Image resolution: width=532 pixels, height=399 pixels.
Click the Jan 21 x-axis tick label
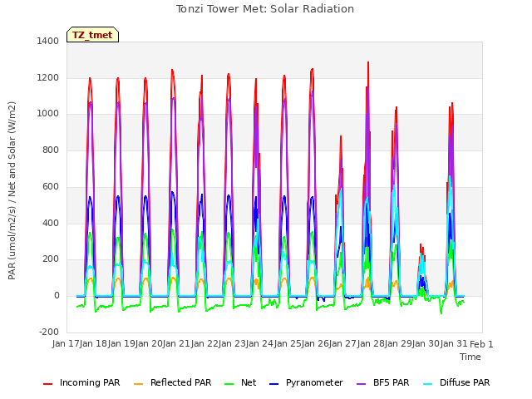click(176, 343)
